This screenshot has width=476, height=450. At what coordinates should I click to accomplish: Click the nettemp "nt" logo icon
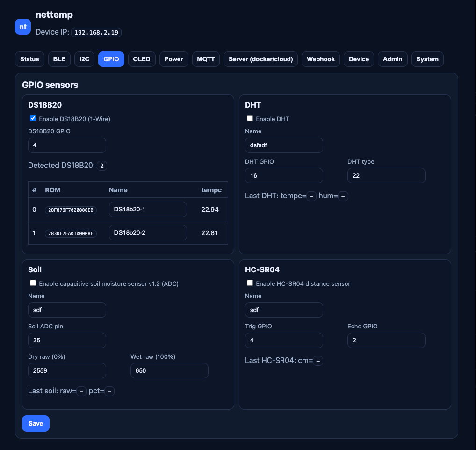[x=23, y=27]
